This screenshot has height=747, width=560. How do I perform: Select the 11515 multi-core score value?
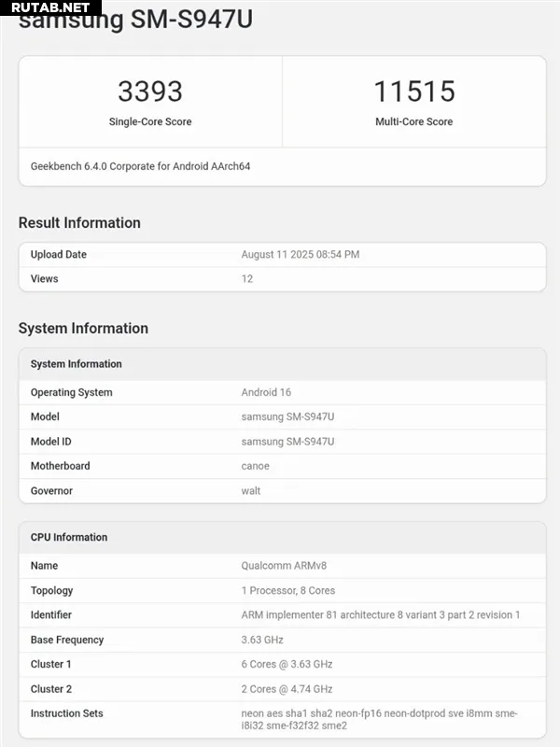[414, 92]
